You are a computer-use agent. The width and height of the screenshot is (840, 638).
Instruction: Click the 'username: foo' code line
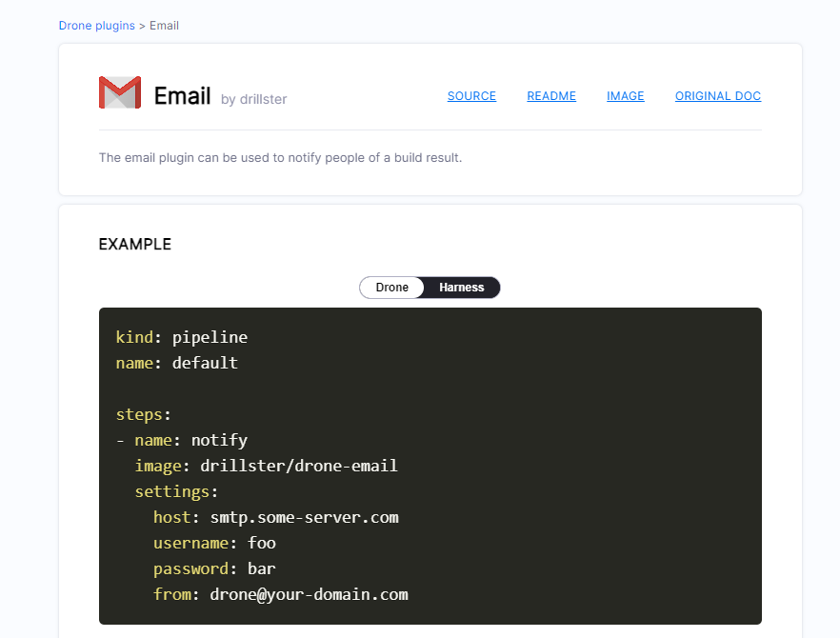pyautogui.click(x=214, y=543)
